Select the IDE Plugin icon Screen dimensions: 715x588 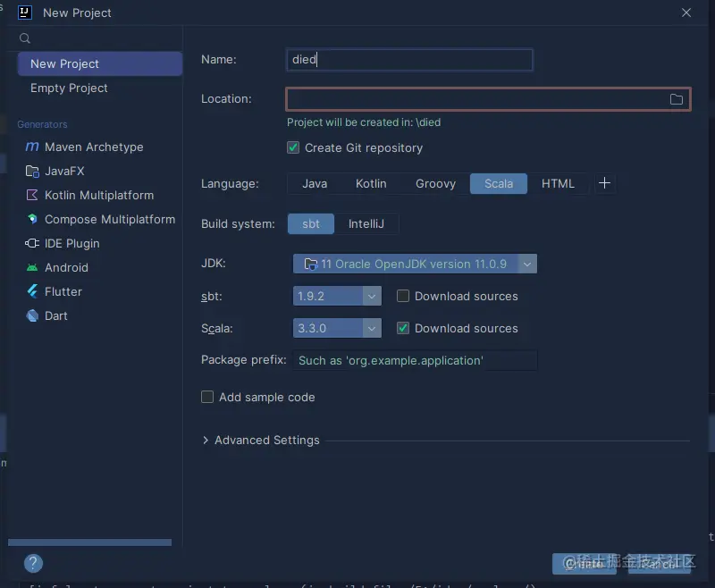coord(32,243)
